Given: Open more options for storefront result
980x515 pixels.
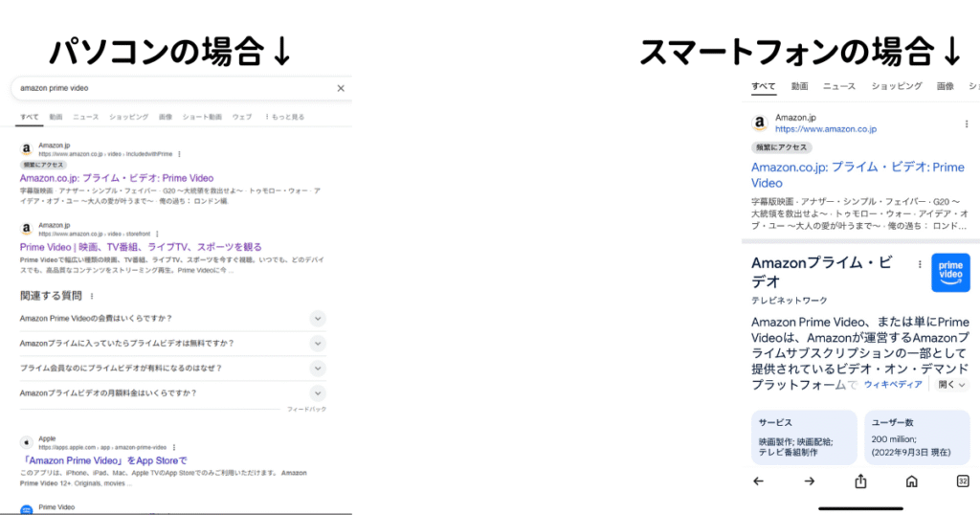Looking at the screenshot, I should pos(157,234).
